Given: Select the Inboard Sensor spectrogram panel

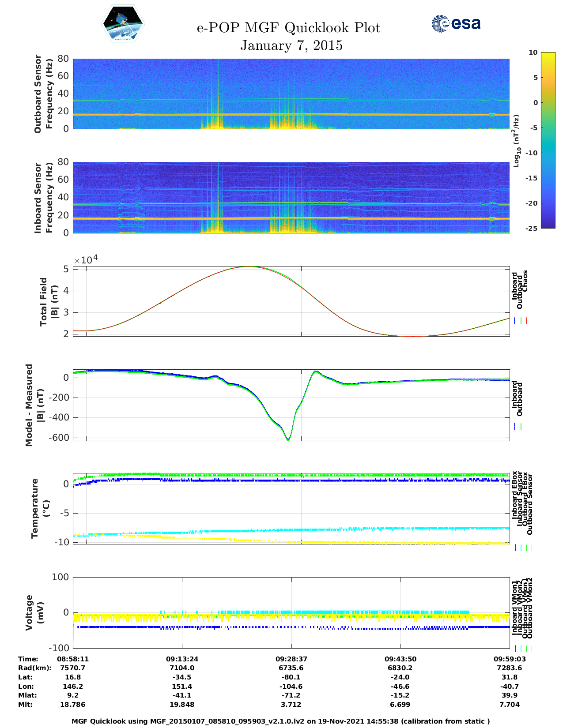Looking at the screenshot, I should (291, 197).
